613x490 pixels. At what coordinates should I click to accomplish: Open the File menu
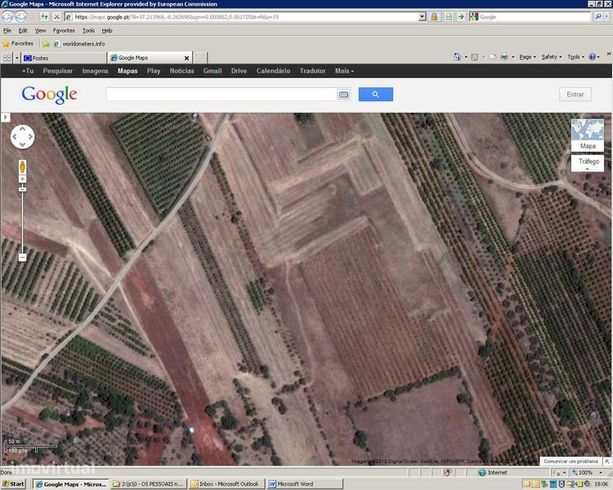pyautogui.click(x=7, y=31)
